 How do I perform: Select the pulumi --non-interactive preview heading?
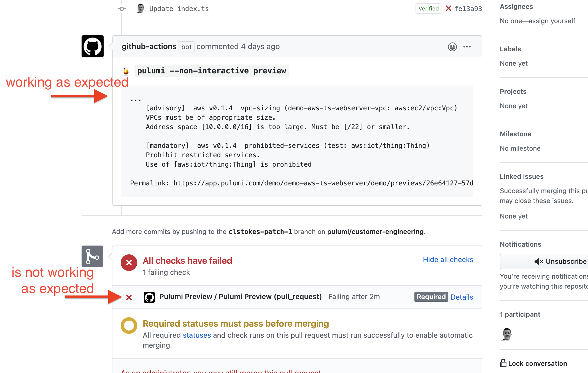(212, 71)
